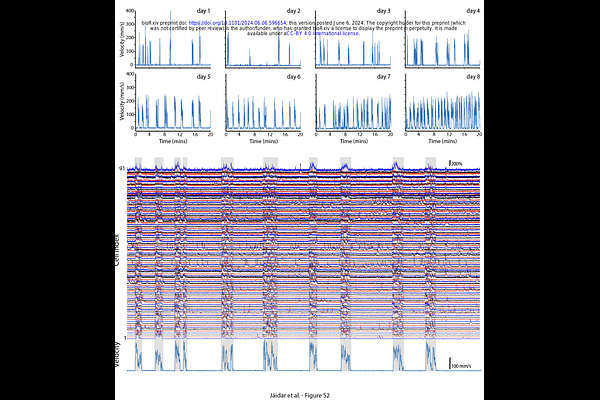Open the doi.org preprint link
The height and width of the screenshot is (400, 600).
pyautogui.click(x=237, y=23)
